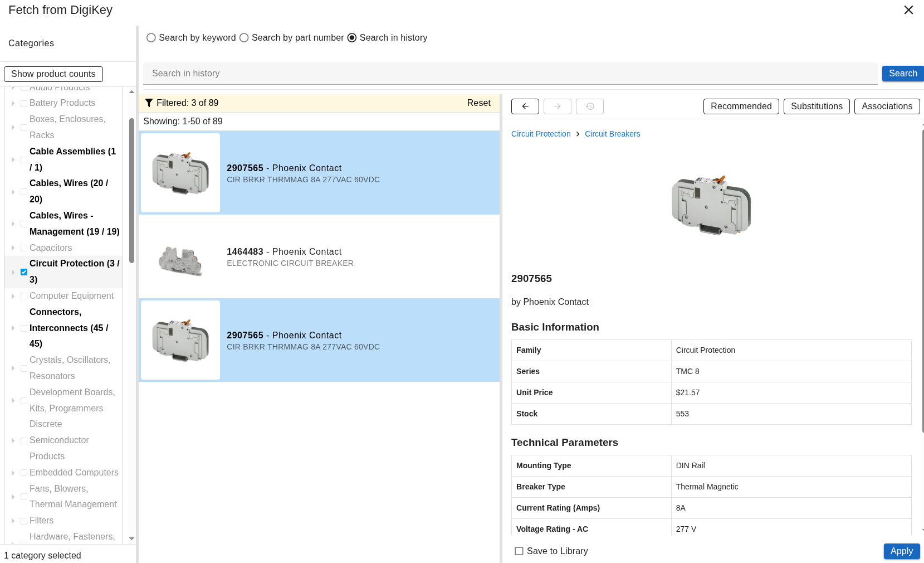This screenshot has height=563, width=924.
Task: Check the Connectors, Interconnects checkbox
Action: point(24,328)
